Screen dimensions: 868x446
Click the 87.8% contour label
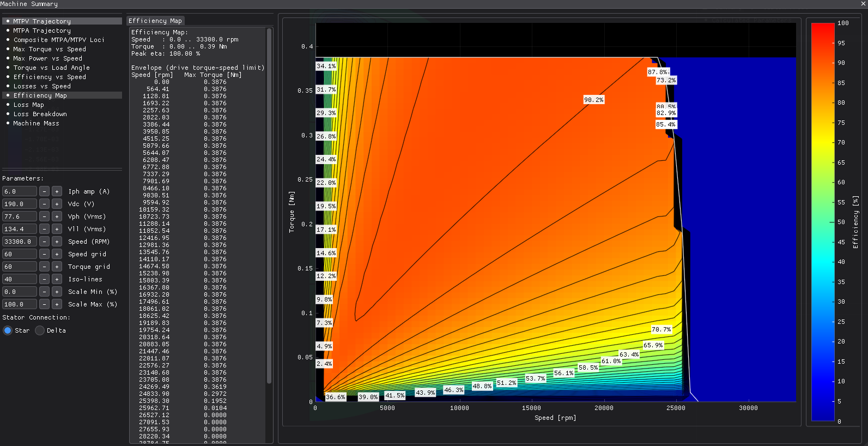tap(658, 72)
